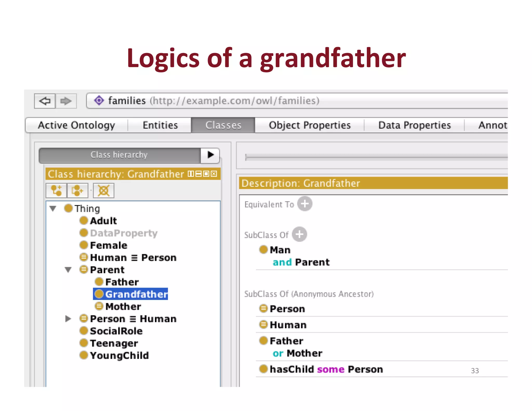Add a SubClass Of expression
Viewport: 532px width, 411px height.
click(x=299, y=234)
